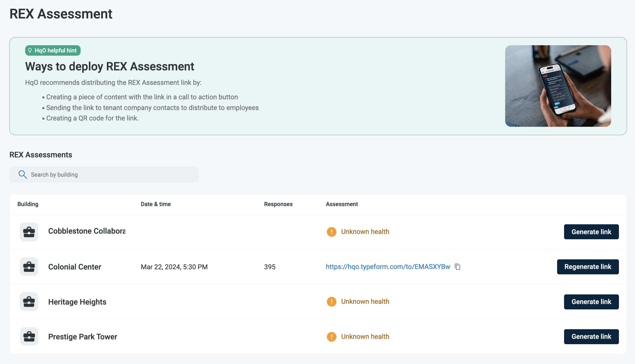
Task: Regenerate link for Colonial Center
Action: pyautogui.click(x=588, y=267)
